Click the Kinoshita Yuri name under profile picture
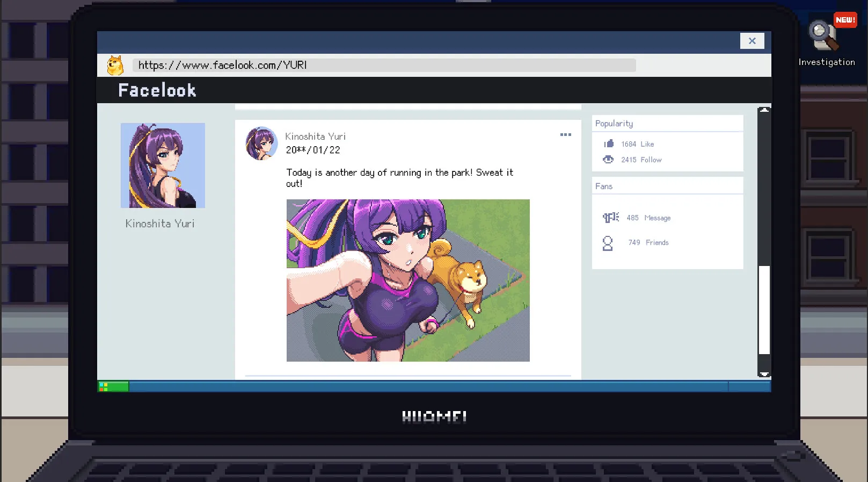868x482 pixels. 160,224
